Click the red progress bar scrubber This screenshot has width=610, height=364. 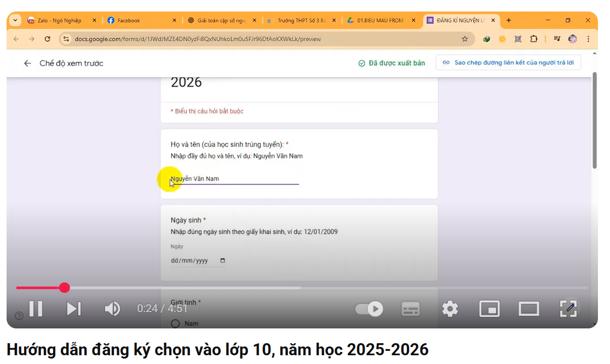tap(65, 288)
